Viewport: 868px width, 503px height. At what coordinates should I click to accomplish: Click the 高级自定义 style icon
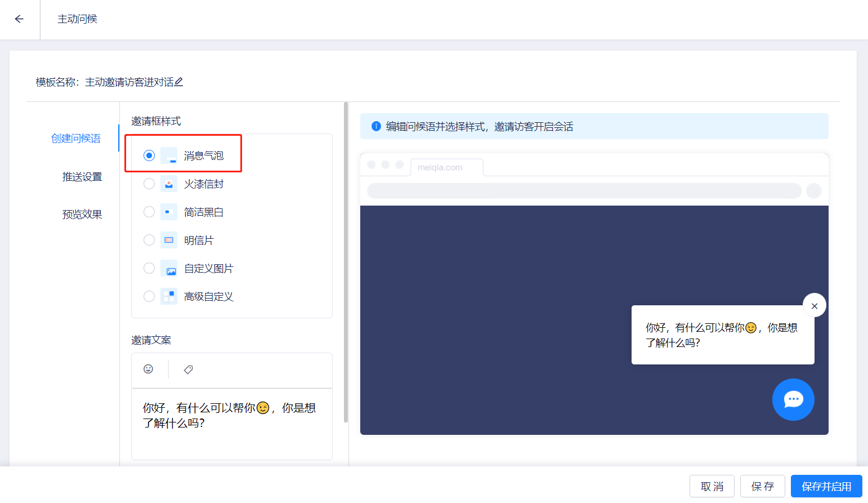[x=169, y=296]
